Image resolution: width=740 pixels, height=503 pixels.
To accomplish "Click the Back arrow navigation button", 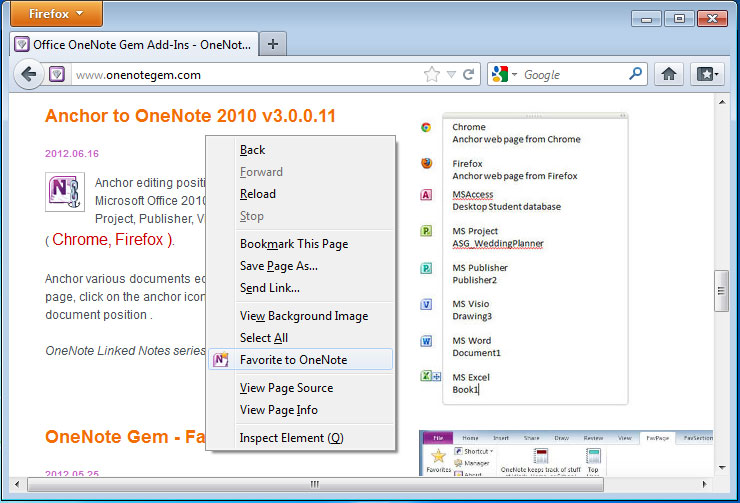I will tap(29, 74).
